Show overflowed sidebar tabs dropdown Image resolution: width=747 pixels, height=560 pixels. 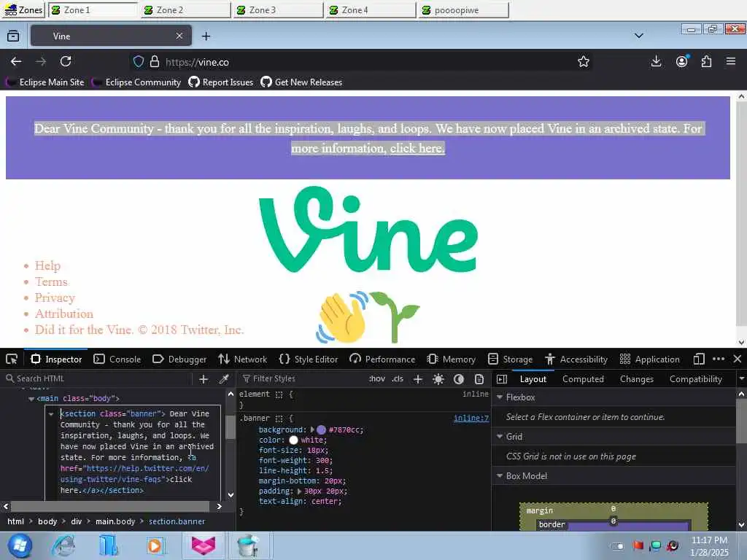741,379
